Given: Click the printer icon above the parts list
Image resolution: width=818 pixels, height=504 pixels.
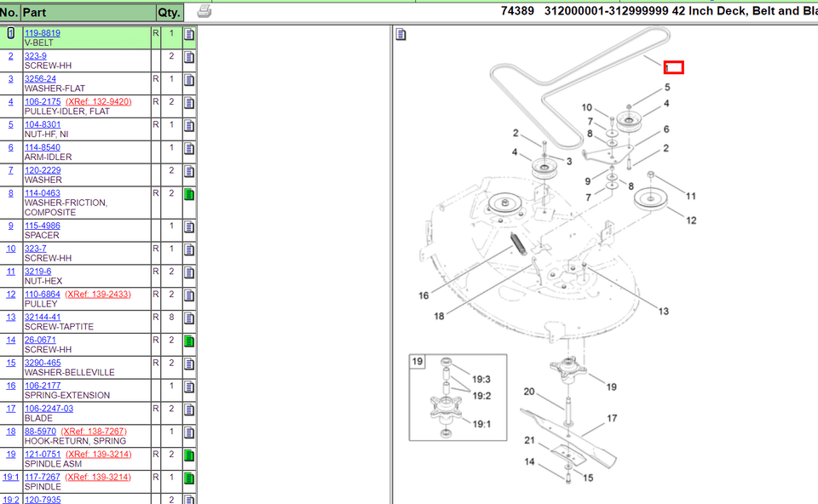Looking at the screenshot, I should click(204, 11).
